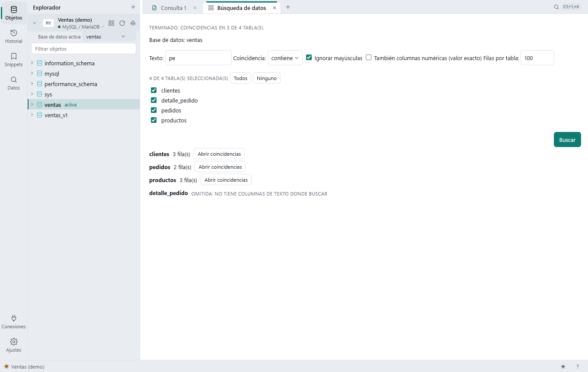Click the Texto search input field
This screenshot has height=372, width=588.
pyautogui.click(x=198, y=58)
